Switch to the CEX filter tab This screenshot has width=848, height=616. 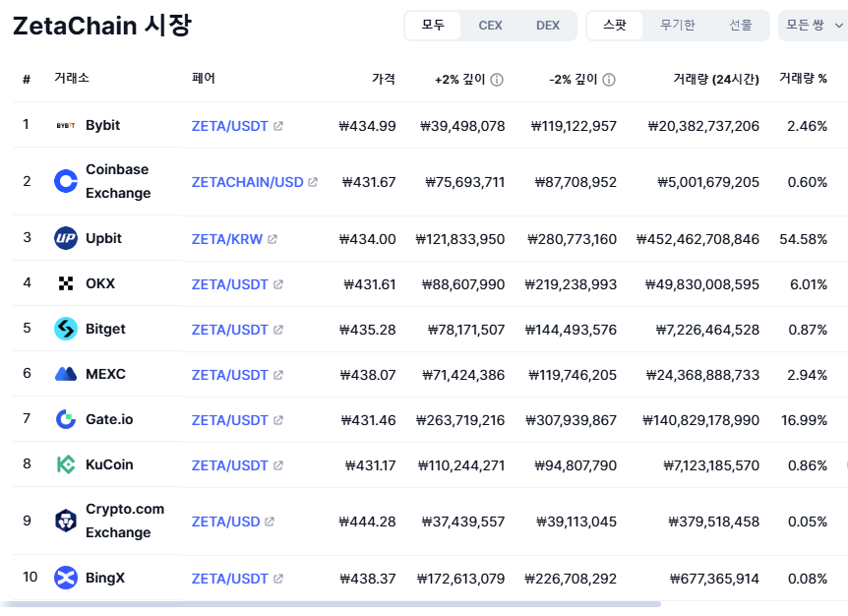pyautogui.click(x=490, y=26)
